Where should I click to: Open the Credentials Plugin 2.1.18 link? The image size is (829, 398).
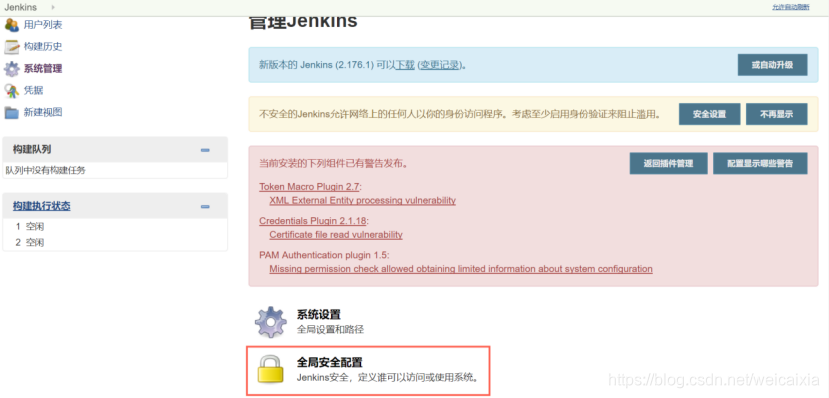coord(312,220)
